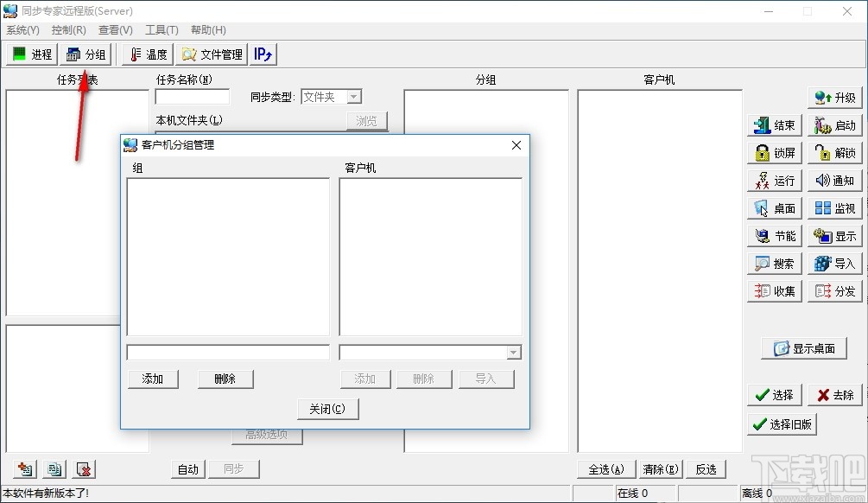Viewport: 868px width, 503px height.
Task: Click the IP forwarding toolbar icon
Action: pos(263,53)
